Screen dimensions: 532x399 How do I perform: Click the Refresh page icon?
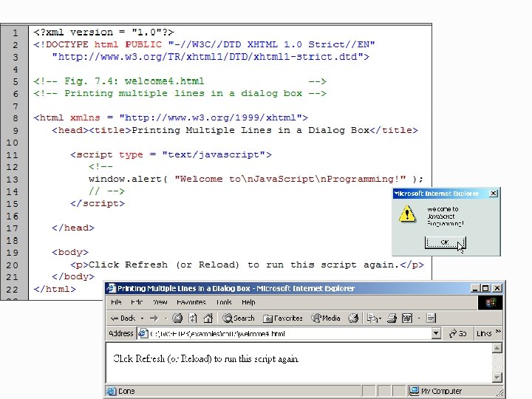click(x=193, y=318)
